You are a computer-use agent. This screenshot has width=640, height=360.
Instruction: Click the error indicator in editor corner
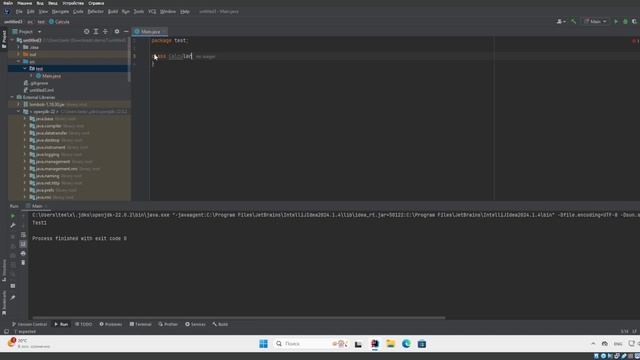tap(635, 41)
